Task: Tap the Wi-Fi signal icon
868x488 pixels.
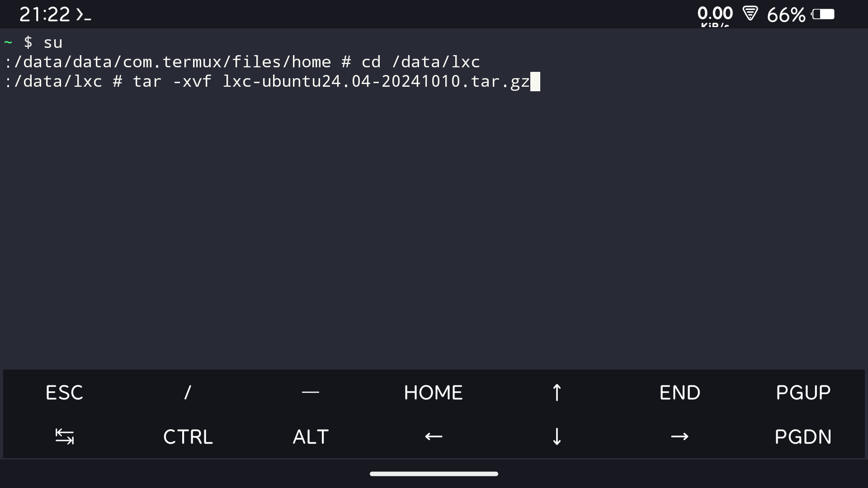Action: pyautogui.click(x=750, y=14)
